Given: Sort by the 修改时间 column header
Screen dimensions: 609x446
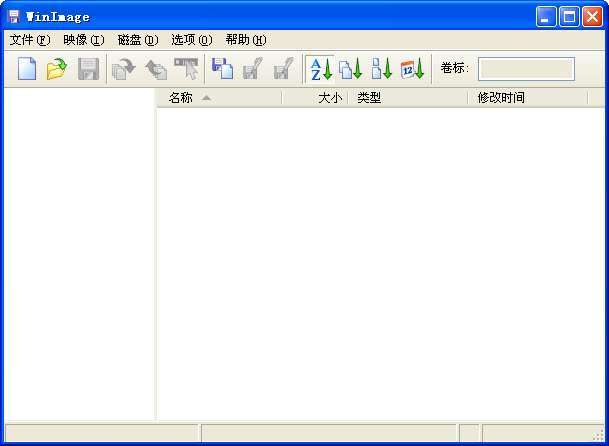Looking at the screenshot, I should (528, 98).
